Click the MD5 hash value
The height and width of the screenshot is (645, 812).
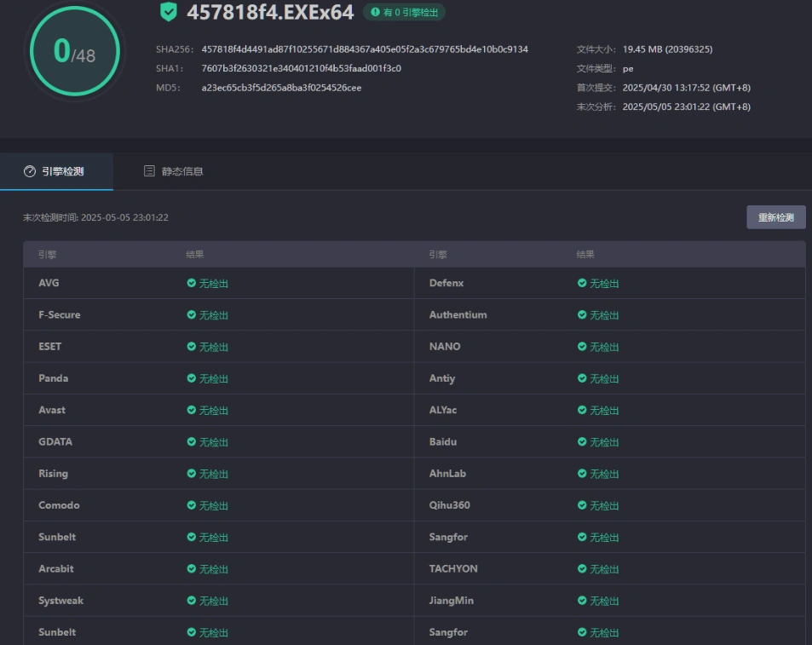pos(281,88)
